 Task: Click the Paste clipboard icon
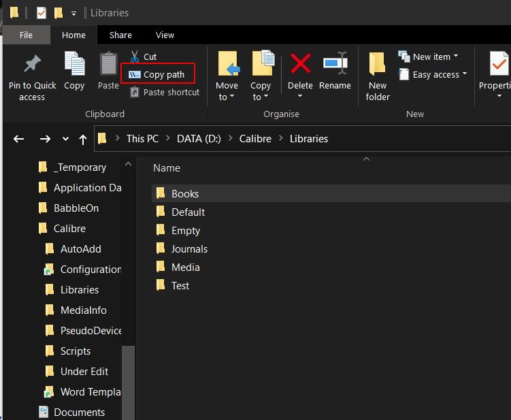(108, 63)
